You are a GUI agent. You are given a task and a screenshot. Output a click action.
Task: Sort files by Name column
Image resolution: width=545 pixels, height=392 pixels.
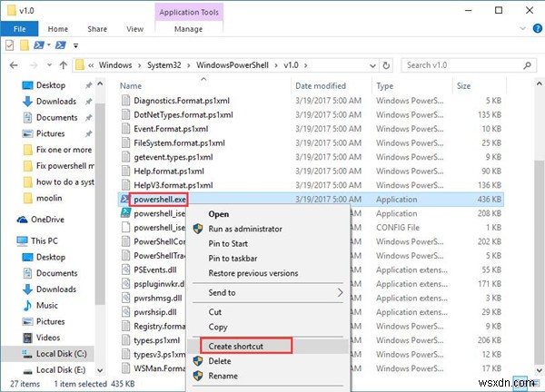[x=131, y=86]
